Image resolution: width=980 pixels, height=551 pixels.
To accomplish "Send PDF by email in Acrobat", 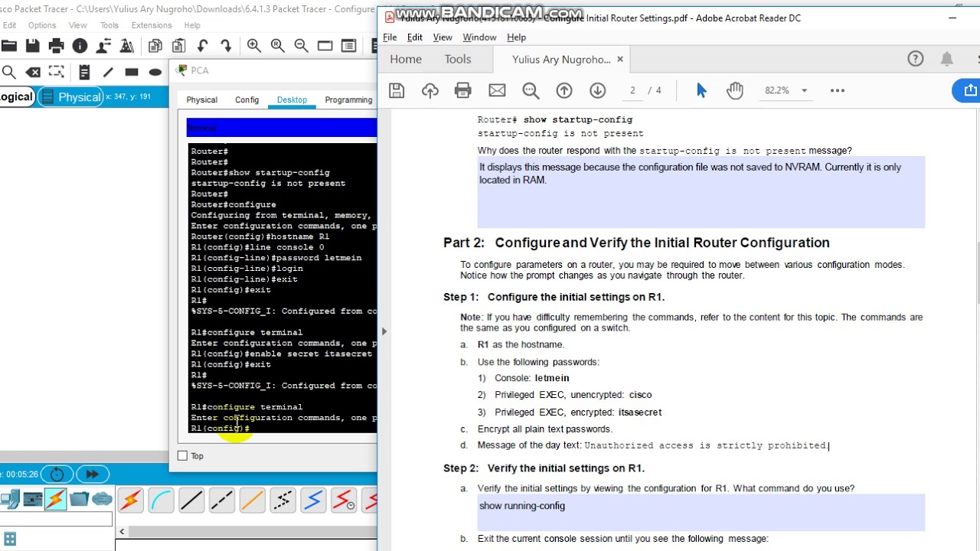I will [x=497, y=90].
